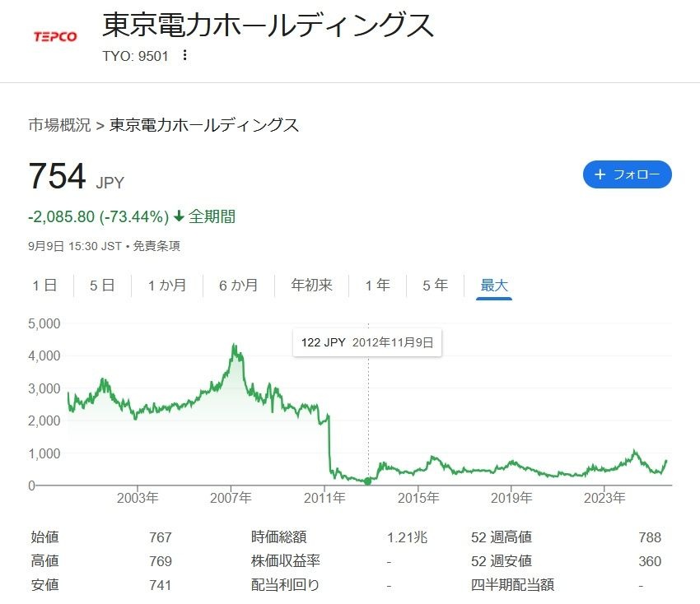
Task: Click the 2007年 axis label
Action: click(x=231, y=498)
